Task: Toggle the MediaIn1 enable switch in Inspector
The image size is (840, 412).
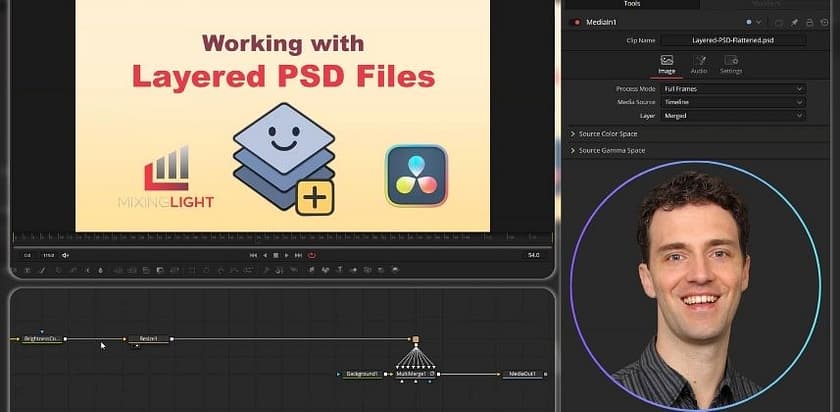Action: (577, 23)
